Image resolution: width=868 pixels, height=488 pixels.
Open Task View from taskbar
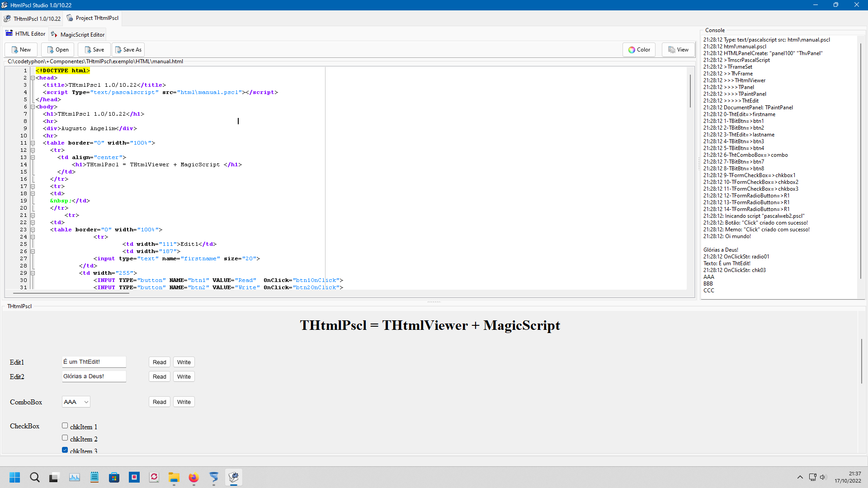[x=54, y=477]
